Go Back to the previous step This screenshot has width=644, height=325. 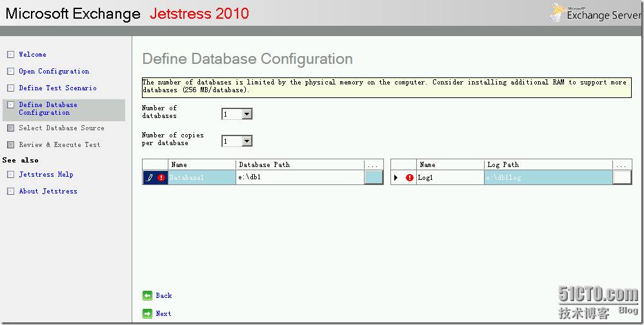(x=163, y=295)
